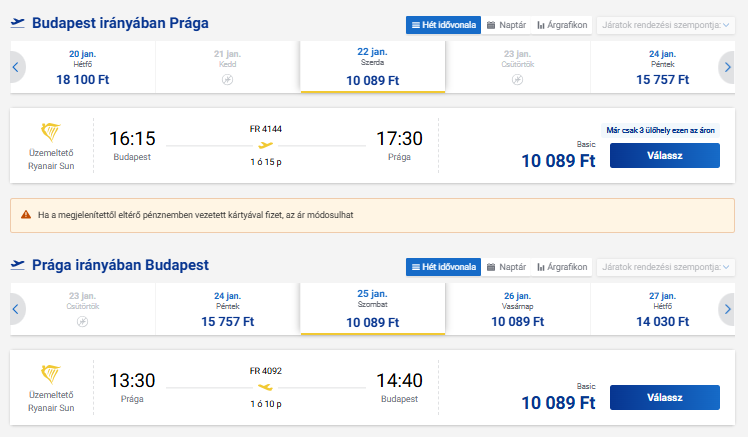Show earlier dates for Budapest to Prague
This screenshot has height=437, width=748.
tap(17, 67)
